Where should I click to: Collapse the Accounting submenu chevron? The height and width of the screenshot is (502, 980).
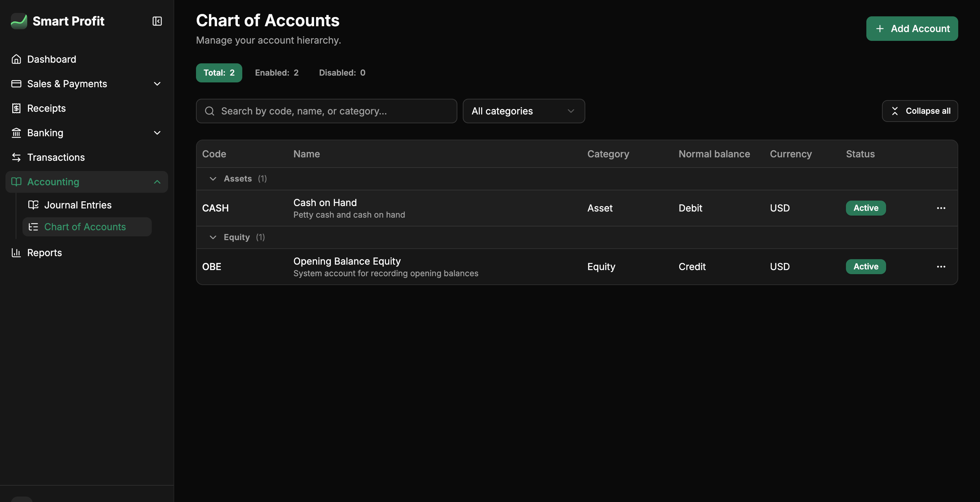[x=157, y=182]
